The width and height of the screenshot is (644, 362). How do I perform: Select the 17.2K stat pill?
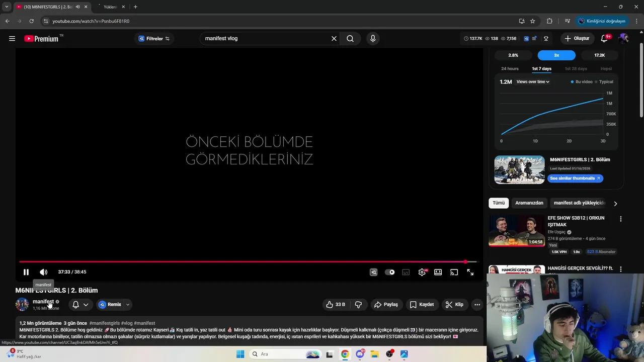(599, 55)
